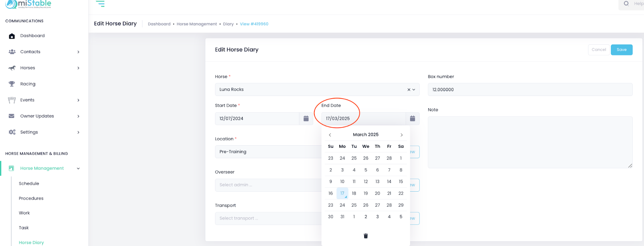Go to previous month in calendar
The height and width of the screenshot is (246, 644).
(330, 135)
